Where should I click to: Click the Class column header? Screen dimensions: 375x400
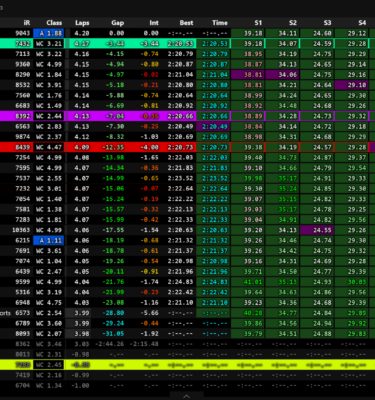(x=54, y=23)
